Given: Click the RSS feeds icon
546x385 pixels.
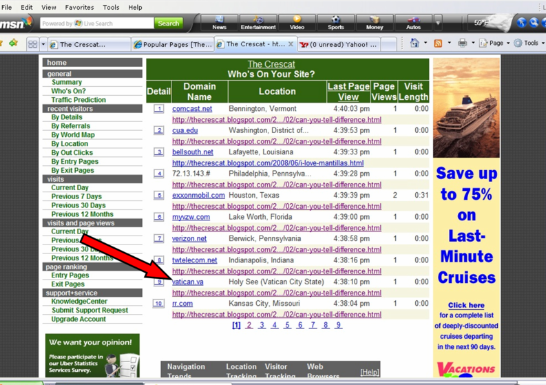Looking at the screenshot, I should (438, 43).
